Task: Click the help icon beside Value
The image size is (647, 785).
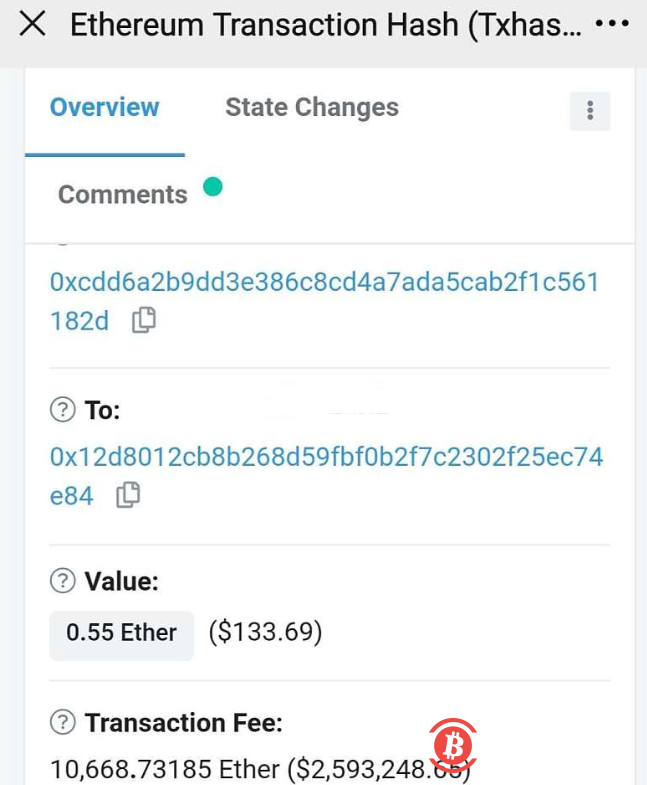Action: [x=63, y=581]
